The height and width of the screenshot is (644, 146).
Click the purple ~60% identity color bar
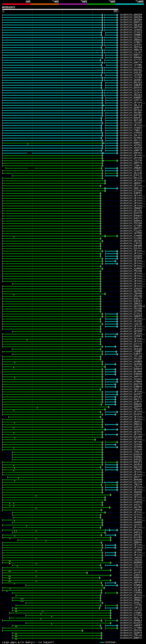pyautogui.click(x=73, y=4)
